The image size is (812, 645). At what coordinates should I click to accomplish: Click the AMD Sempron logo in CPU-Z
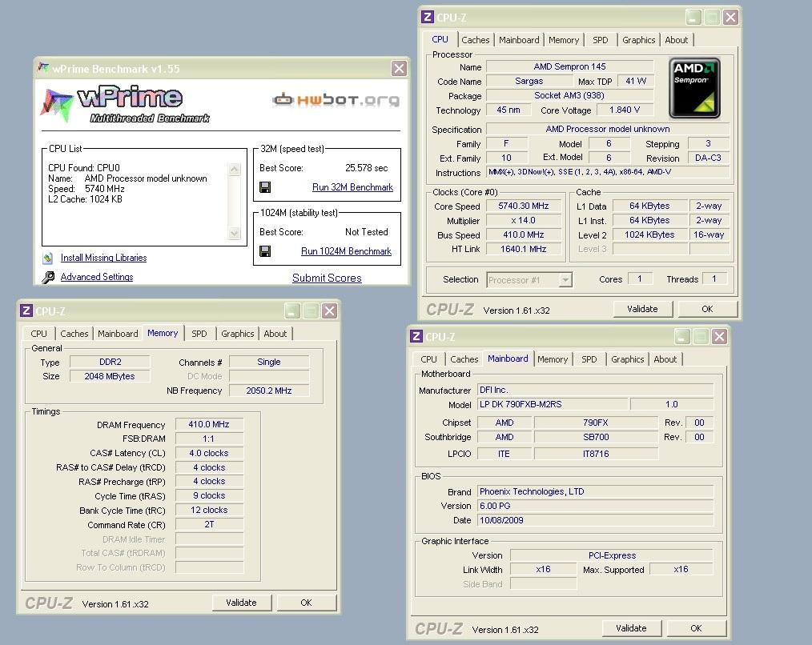[694, 88]
